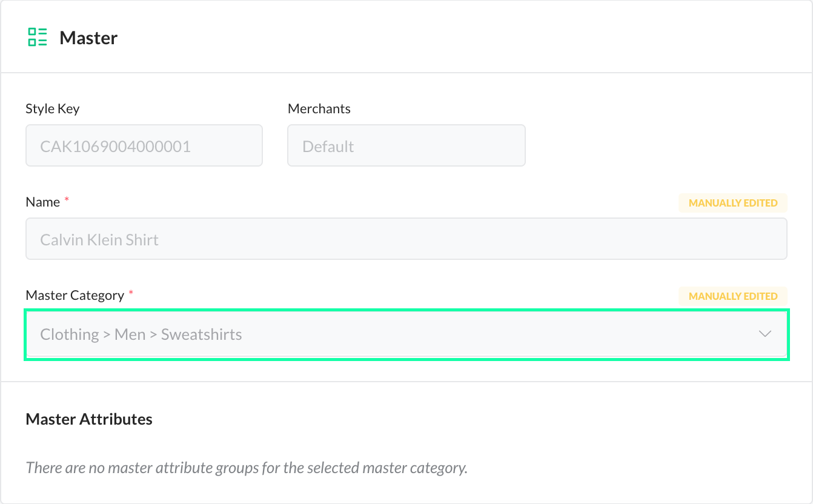
Task: Click the Name field label
Action: click(43, 202)
